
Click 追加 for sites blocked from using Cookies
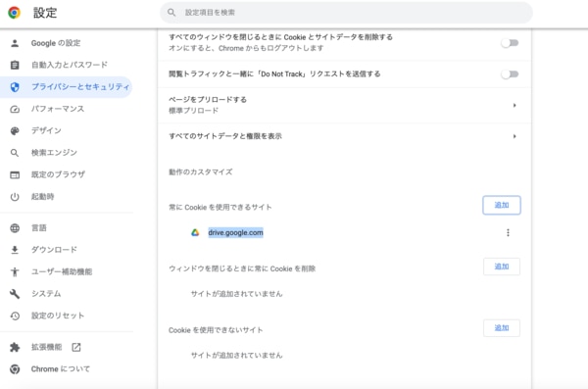tap(502, 328)
